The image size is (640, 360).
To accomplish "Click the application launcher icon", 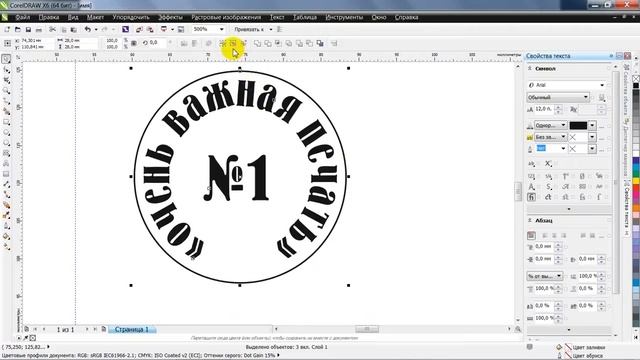I will (164, 29).
